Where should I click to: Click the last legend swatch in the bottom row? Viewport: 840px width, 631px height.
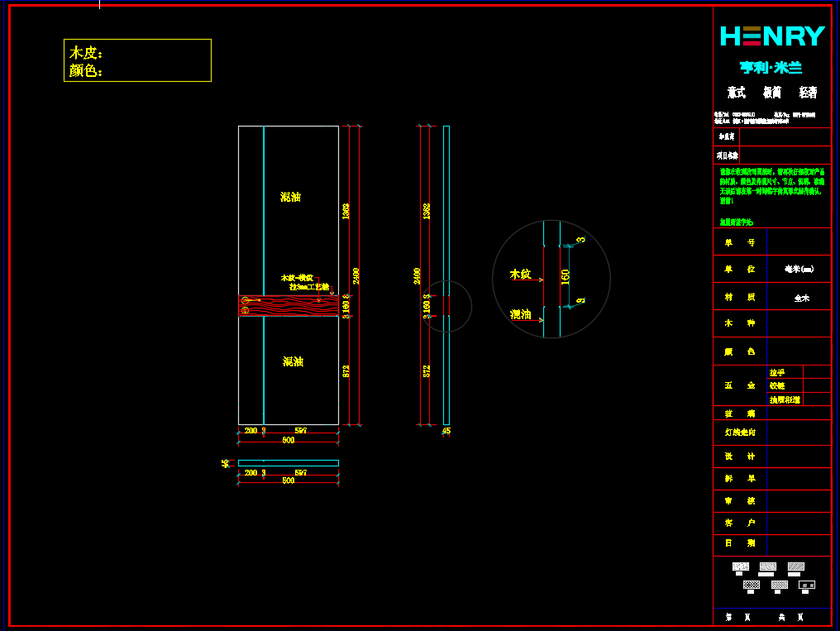click(807, 586)
